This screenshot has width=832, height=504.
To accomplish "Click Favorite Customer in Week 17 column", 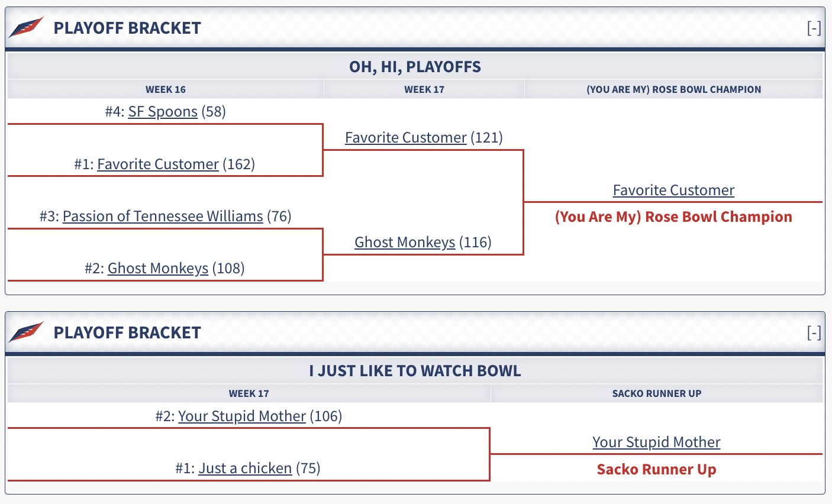I will (x=406, y=138).
